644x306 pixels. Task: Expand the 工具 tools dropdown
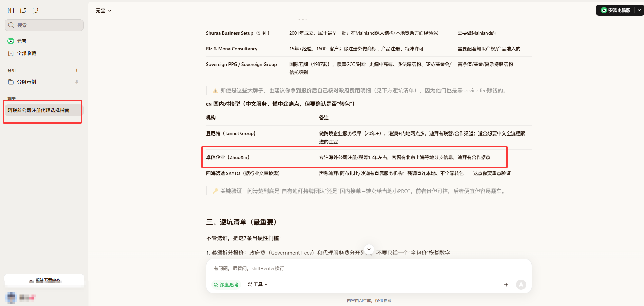click(258, 285)
